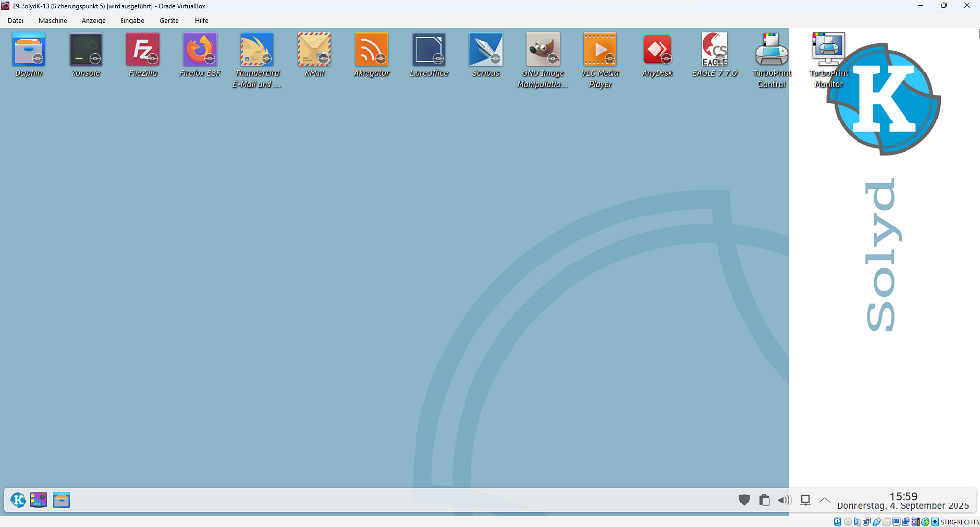Image resolution: width=980 pixels, height=527 pixels.
Task: Launch the Akregator feed reader icon
Action: click(371, 50)
